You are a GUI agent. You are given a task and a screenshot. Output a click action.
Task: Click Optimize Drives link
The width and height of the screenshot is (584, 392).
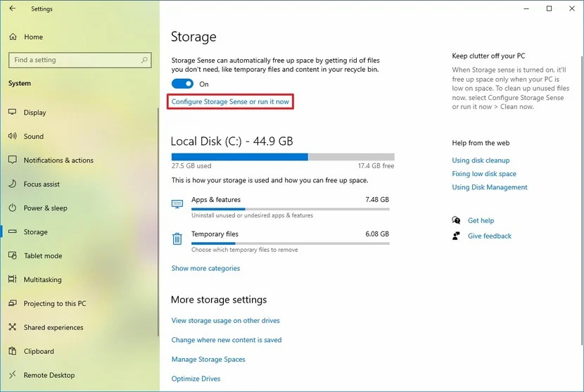(x=196, y=379)
